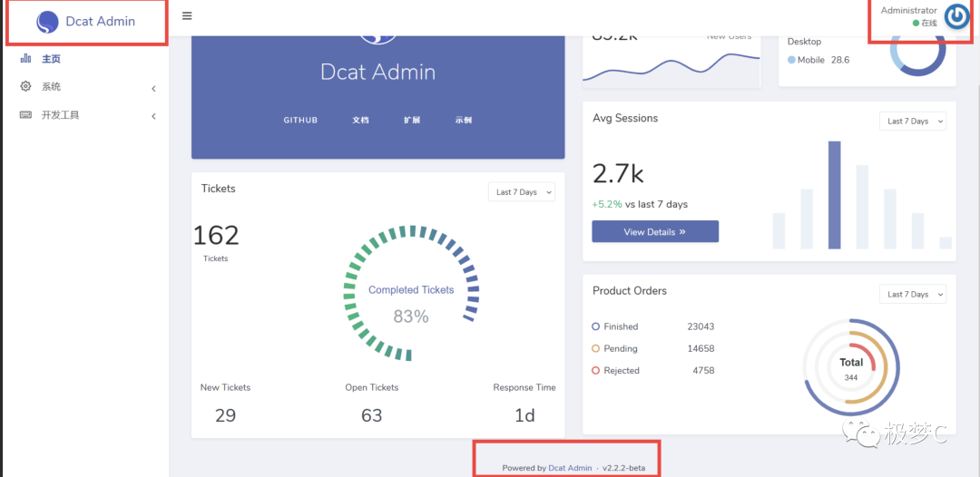Click the v2.2.2-beta version text

[623, 468]
